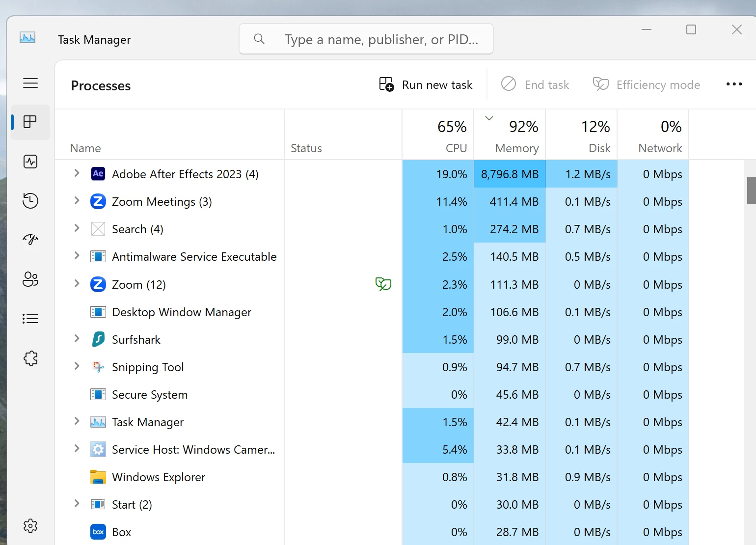Open the Details sidebar icon

pyautogui.click(x=30, y=319)
